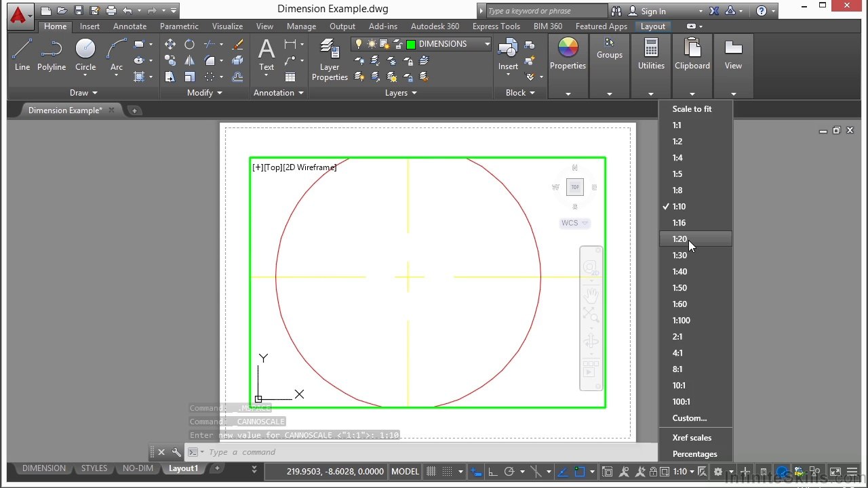Click the Customize wrench icon in command line
The height and width of the screenshot is (488, 868).
pyautogui.click(x=176, y=452)
